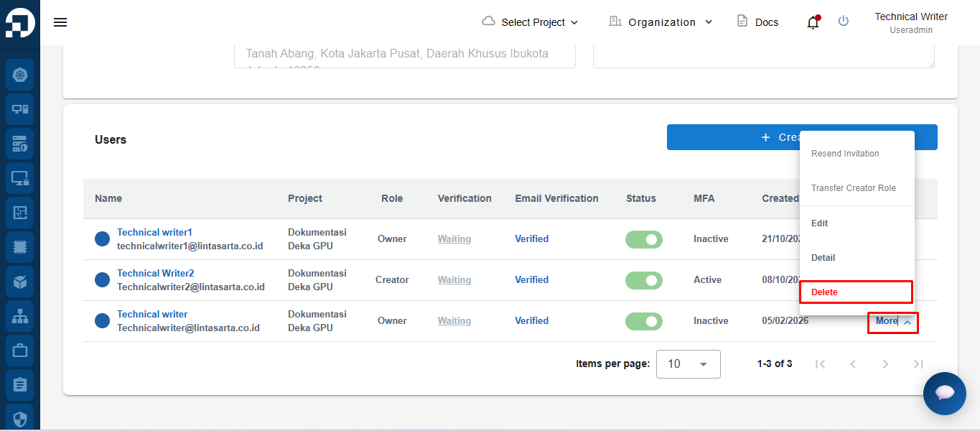
Task: Open the chip processor sidebar icon
Action: [20, 247]
